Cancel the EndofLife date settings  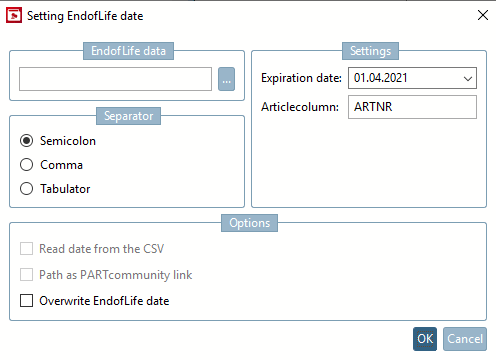[x=465, y=339]
